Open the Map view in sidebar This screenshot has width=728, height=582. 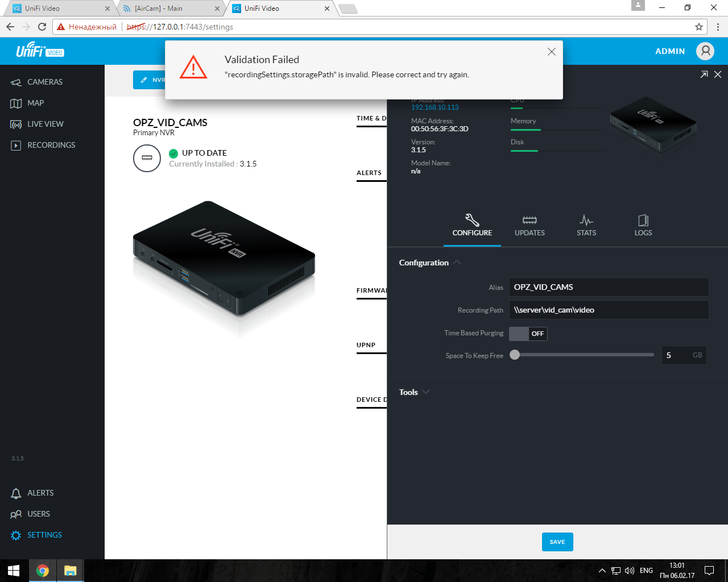[27, 103]
